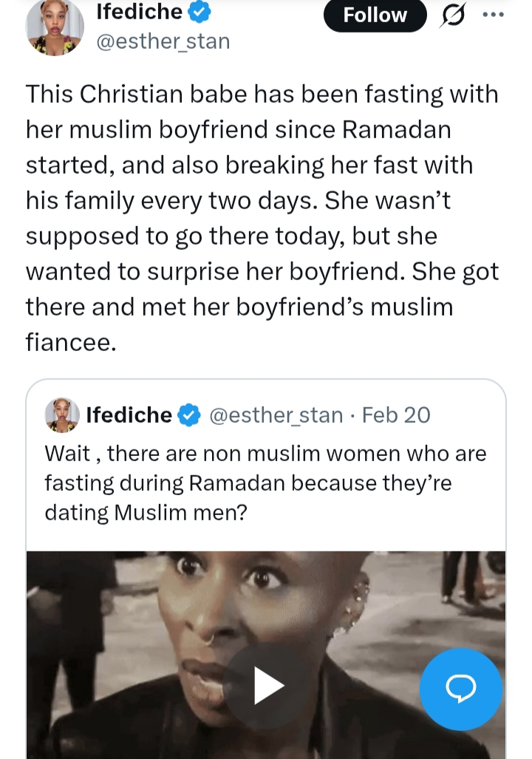Open the Grok slash-circle icon
This screenshot has height=759, width=532.
click(451, 16)
